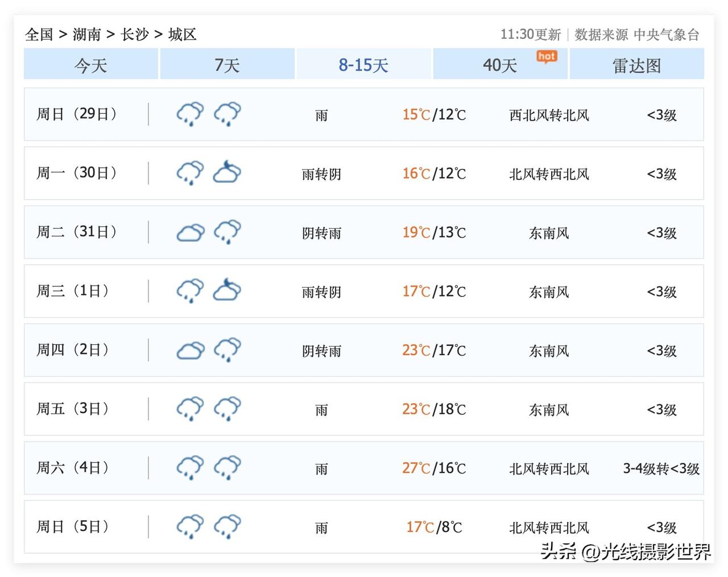
Task: Click the night cloudy icon for 周三 (1日)
Action: click(x=227, y=290)
